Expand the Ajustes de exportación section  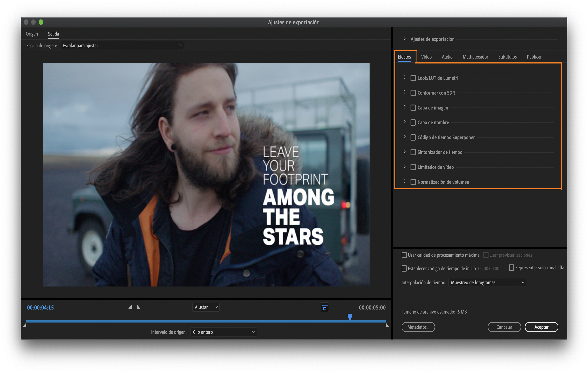pos(405,39)
